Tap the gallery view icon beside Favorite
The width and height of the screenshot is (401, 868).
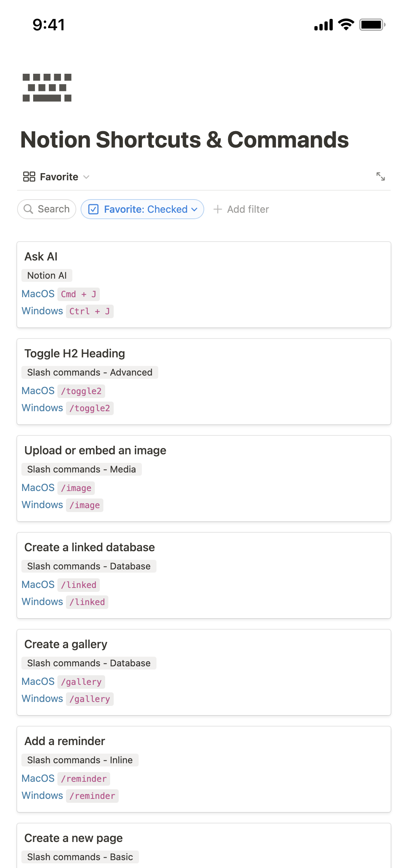click(x=29, y=177)
